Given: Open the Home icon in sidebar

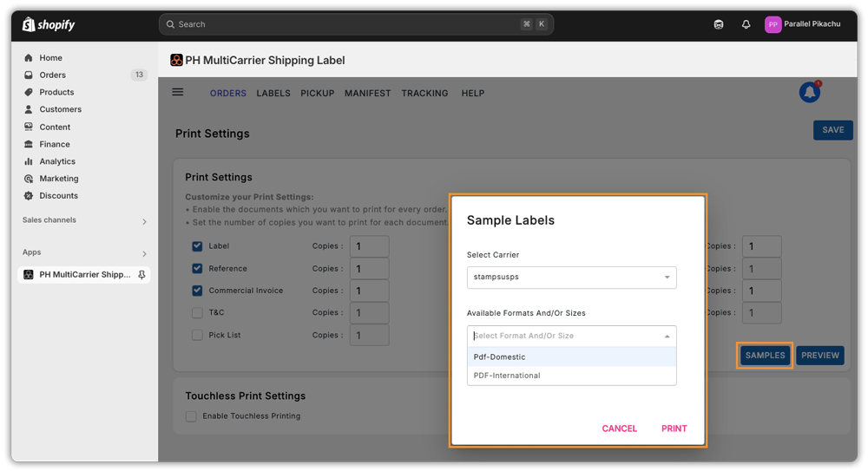Looking at the screenshot, I should (x=29, y=57).
